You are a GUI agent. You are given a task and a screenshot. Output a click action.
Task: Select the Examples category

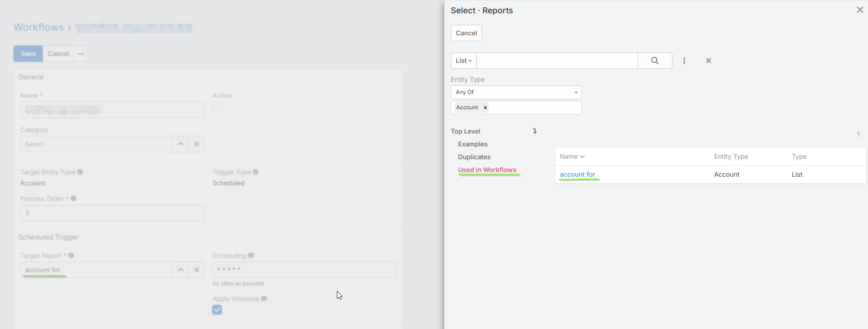473,144
